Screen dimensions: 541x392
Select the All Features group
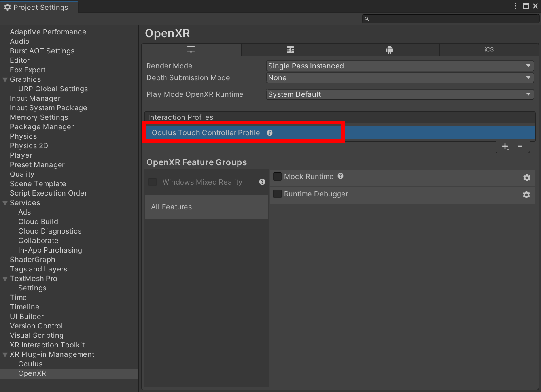click(206, 207)
